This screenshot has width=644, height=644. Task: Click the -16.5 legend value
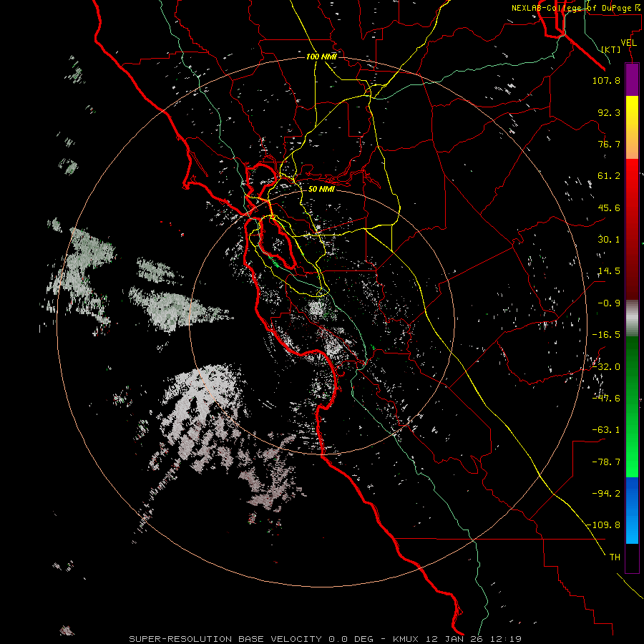click(x=606, y=335)
